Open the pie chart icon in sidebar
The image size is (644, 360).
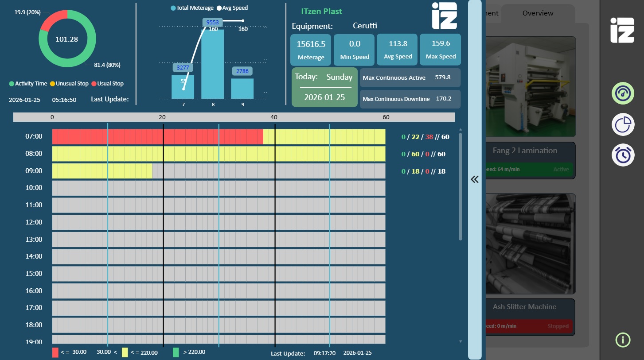click(623, 124)
